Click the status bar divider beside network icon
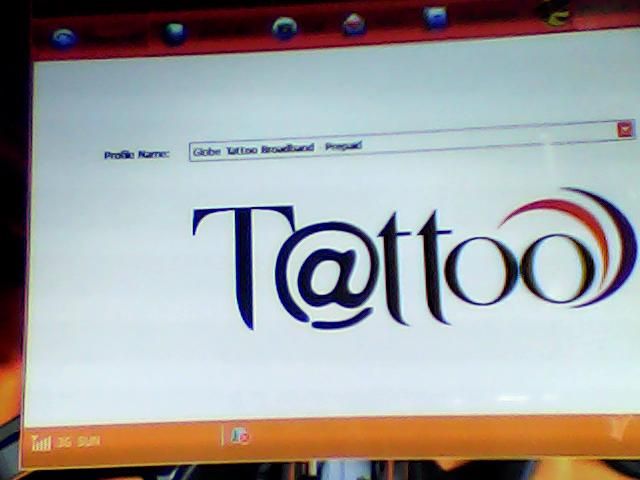Image resolution: width=640 pixels, height=480 pixels. click(221, 436)
